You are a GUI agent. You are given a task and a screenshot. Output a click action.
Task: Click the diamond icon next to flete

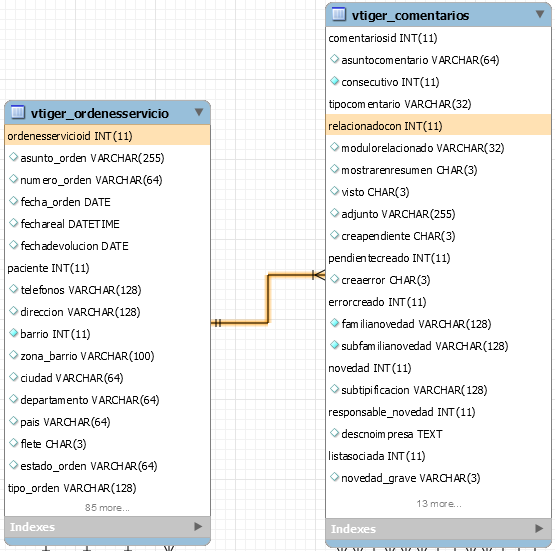pos(13,443)
